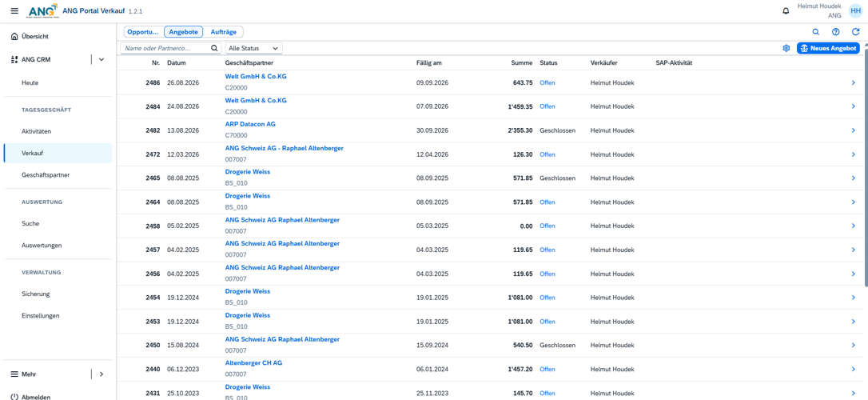Viewport: 868px width, 400px height.
Task: Click the search magnifier in toolbar
Action: coord(815,32)
